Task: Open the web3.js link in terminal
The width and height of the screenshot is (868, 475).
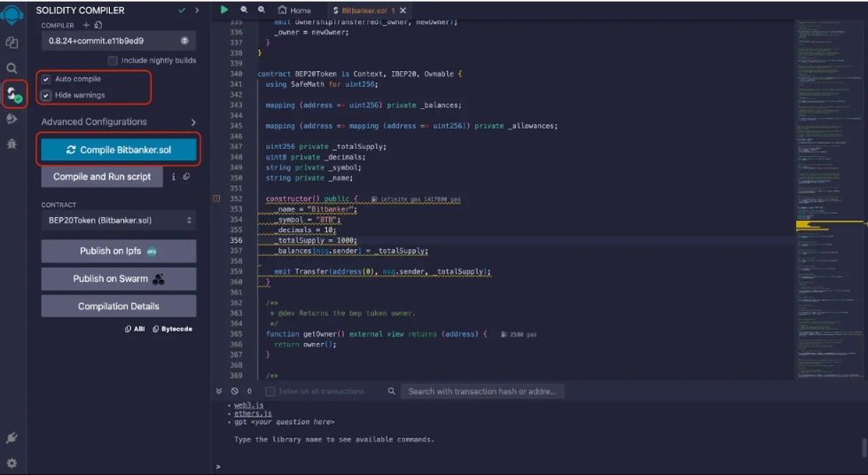Action: (x=248, y=405)
